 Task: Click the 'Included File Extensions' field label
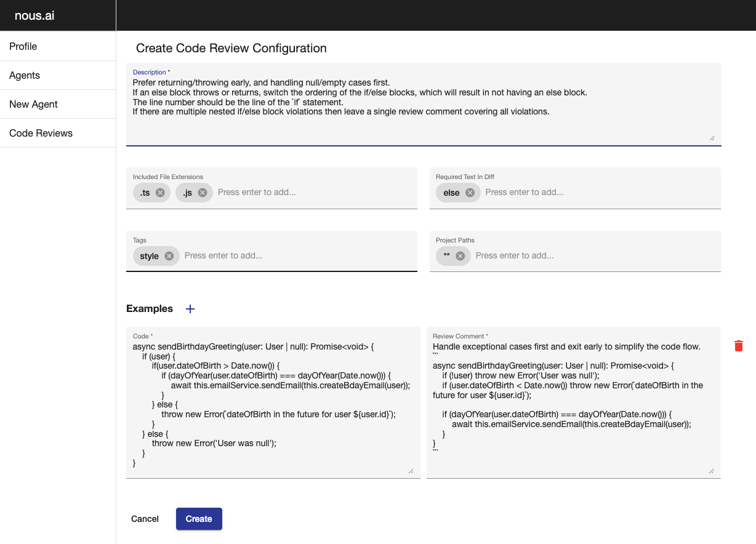point(168,177)
